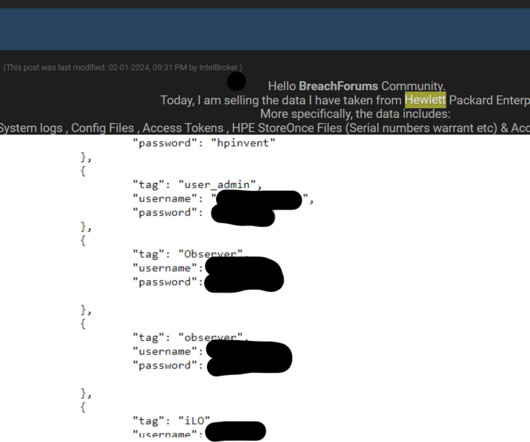
Task: Click 'More specifically, the data includes:' line
Action: pyautogui.click(x=355, y=114)
